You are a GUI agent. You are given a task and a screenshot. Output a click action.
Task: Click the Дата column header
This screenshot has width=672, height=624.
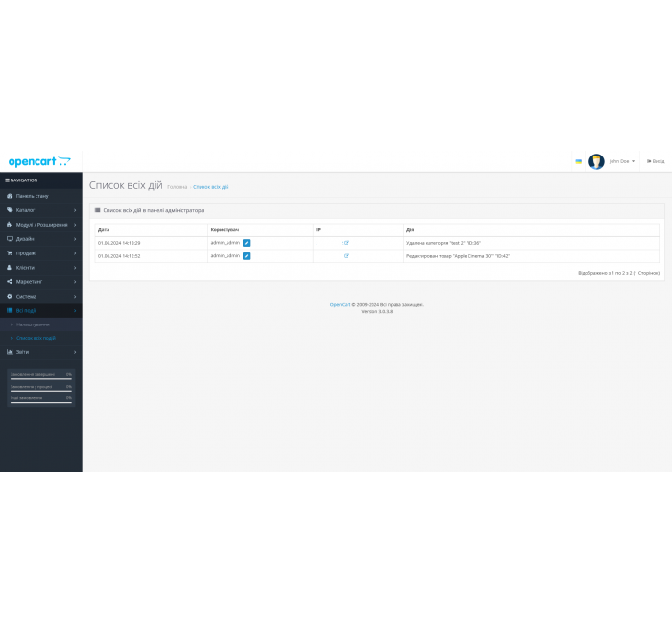pyautogui.click(x=104, y=230)
